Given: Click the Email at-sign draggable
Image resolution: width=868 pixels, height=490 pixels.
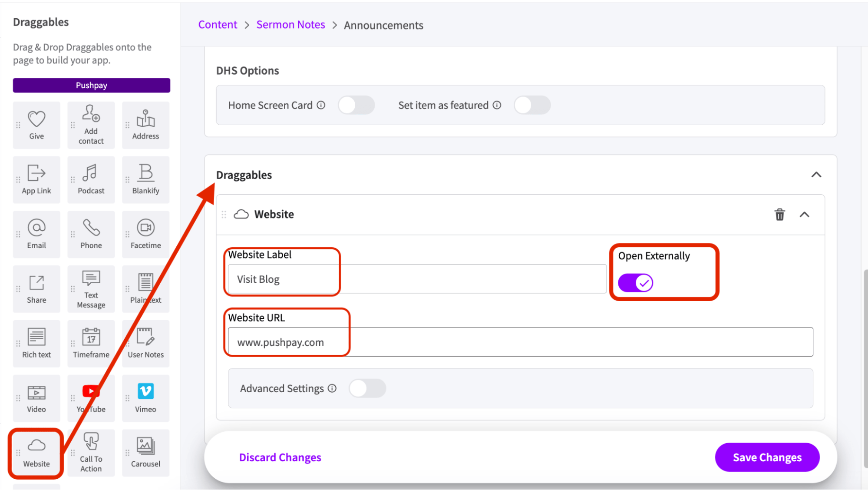Looking at the screenshot, I should (36, 234).
